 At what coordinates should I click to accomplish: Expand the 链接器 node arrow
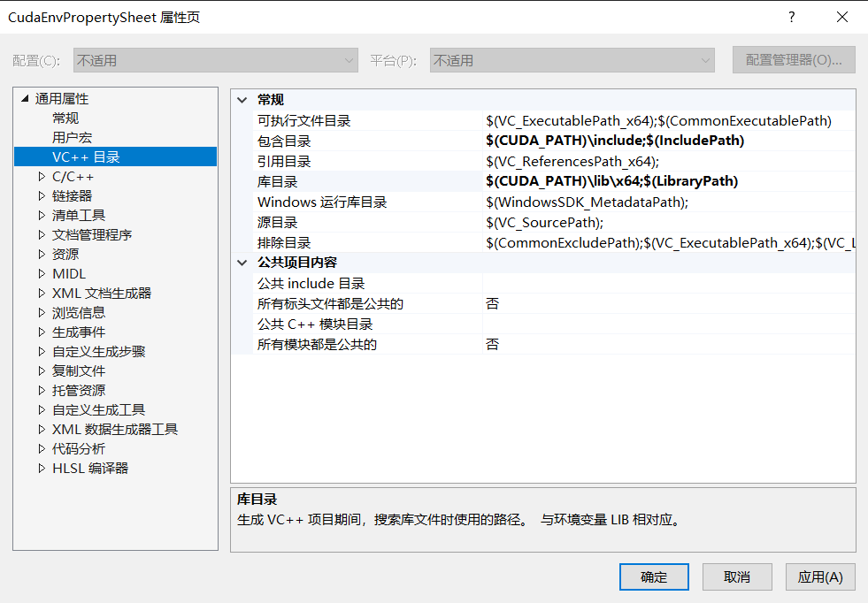pyautogui.click(x=42, y=195)
